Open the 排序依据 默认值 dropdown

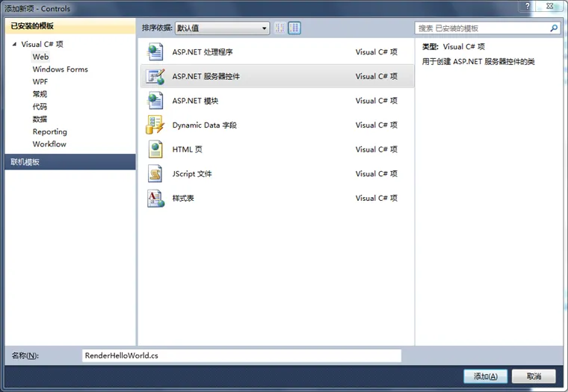222,28
